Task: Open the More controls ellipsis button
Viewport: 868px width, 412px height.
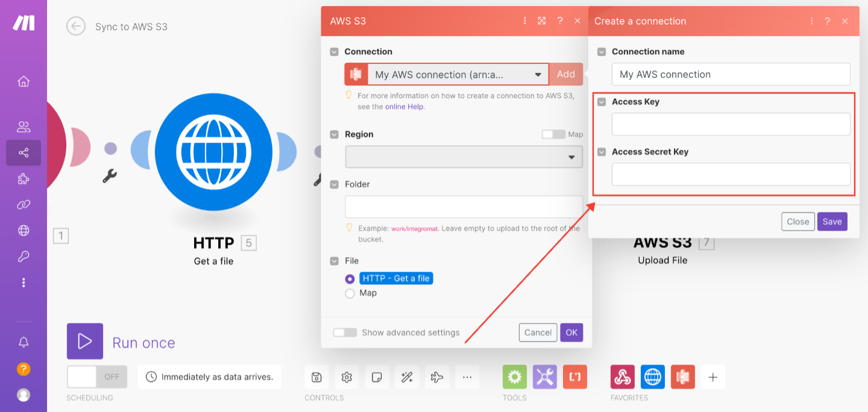Action: click(467, 377)
